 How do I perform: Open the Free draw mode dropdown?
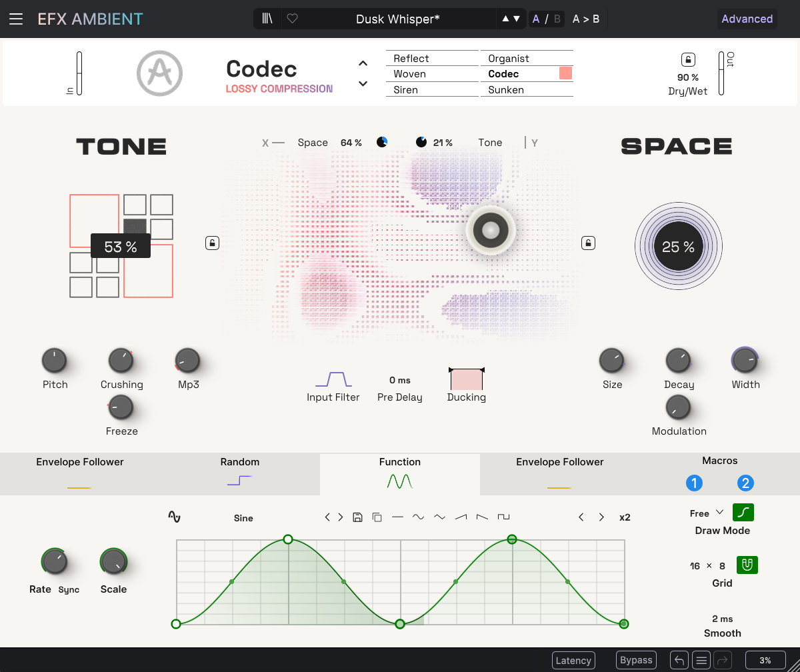point(707,513)
